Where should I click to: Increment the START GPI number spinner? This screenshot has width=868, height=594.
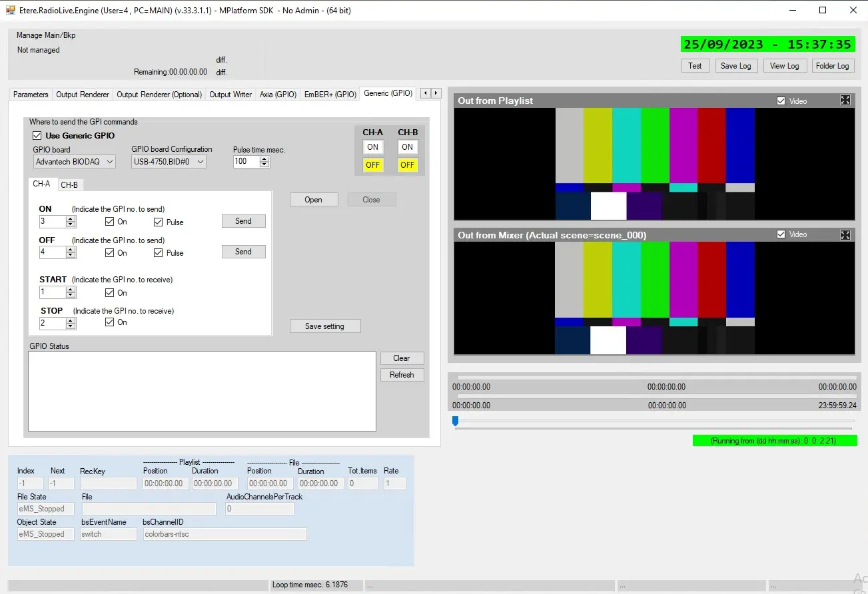[71, 290]
